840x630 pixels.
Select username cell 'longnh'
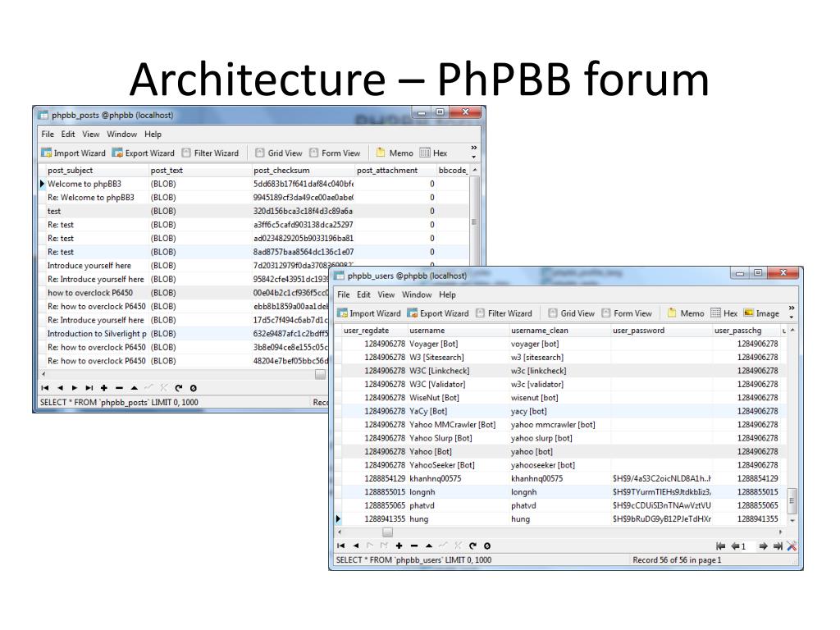[x=458, y=492]
